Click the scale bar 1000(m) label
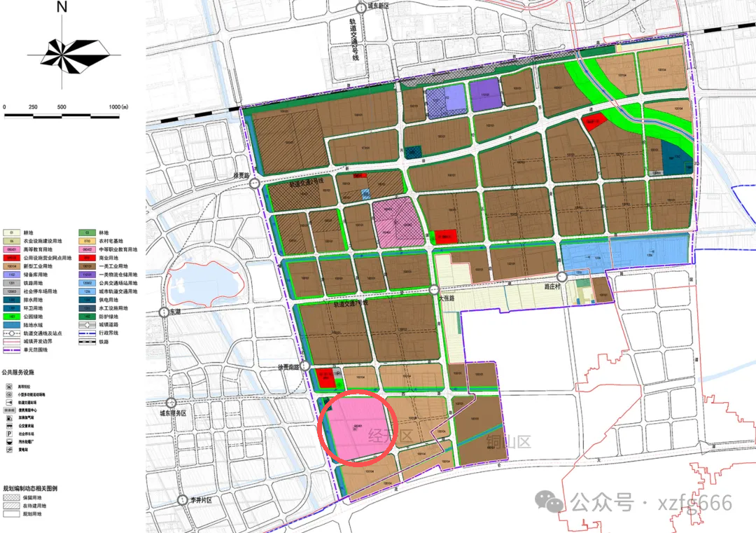 pyautogui.click(x=118, y=106)
